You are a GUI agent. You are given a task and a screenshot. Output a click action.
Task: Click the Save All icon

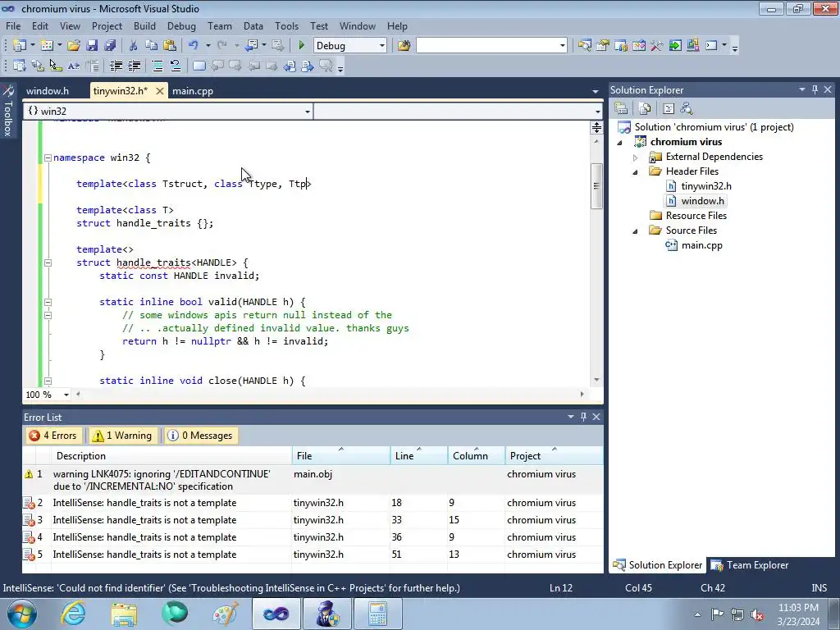pyautogui.click(x=110, y=46)
